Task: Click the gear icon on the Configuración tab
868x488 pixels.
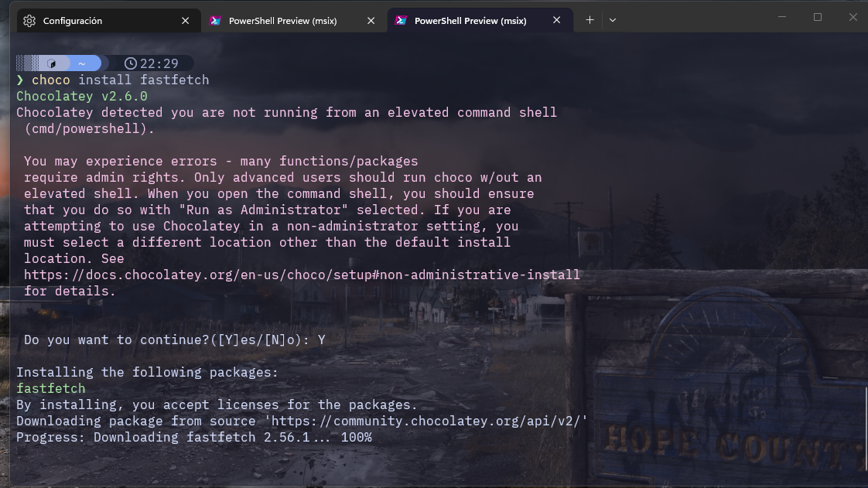Action: [x=28, y=20]
